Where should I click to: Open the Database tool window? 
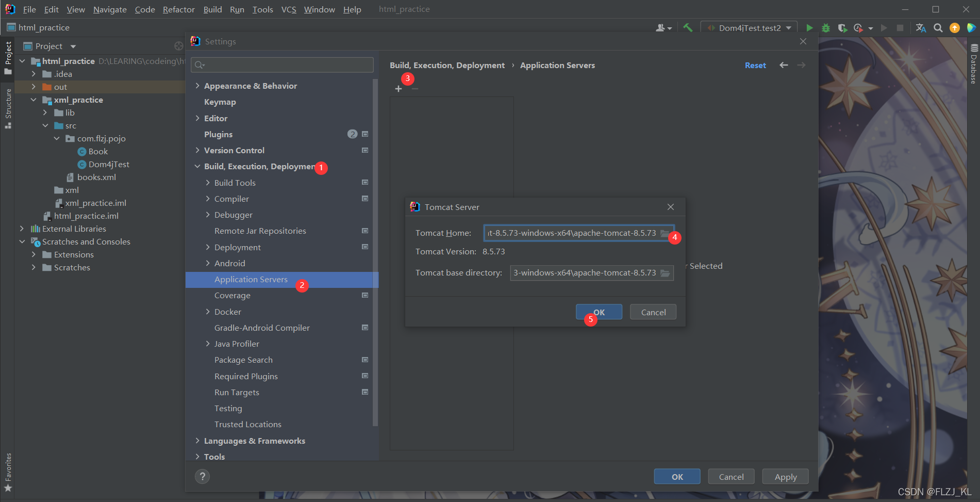point(974,64)
